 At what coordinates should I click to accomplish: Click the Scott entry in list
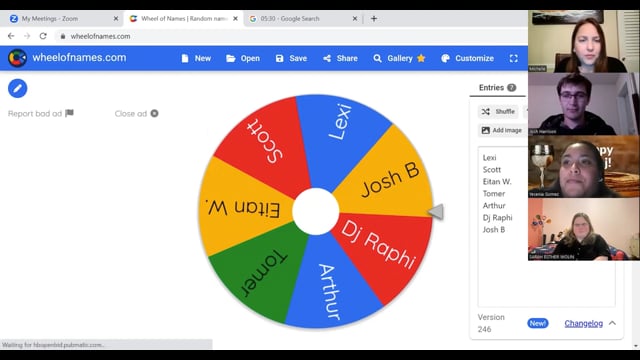pyautogui.click(x=492, y=169)
